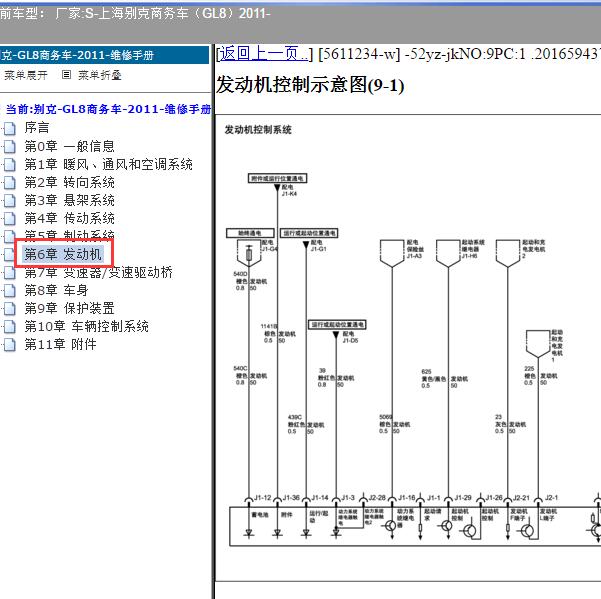Click 菜单折叠 to collapse the menu
The width and height of the screenshot is (601, 599).
tap(100, 75)
